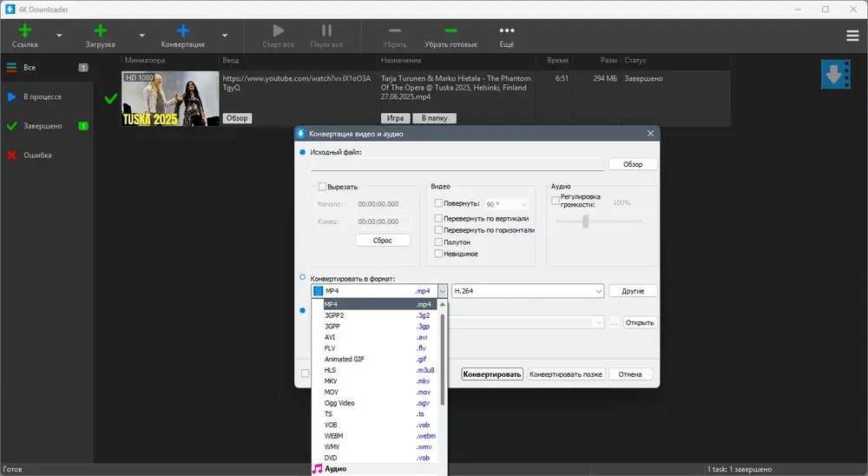This screenshot has height=476, width=868.
Task: Click the Сброс button
Action: [x=383, y=241]
